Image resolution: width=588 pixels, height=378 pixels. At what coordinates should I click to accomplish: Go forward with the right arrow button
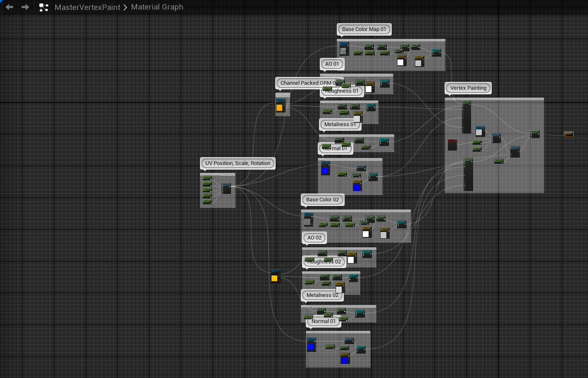pyautogui.click(x=25, y=7)
